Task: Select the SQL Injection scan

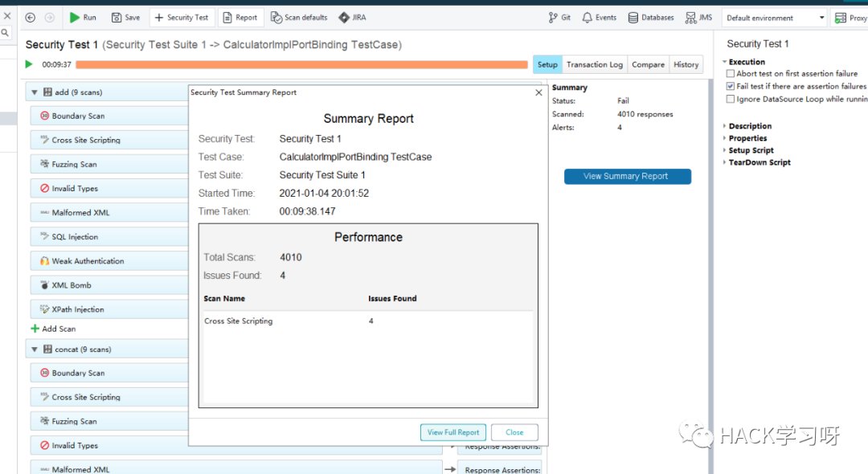Action: pyautogui.click(x=109, y=237)
